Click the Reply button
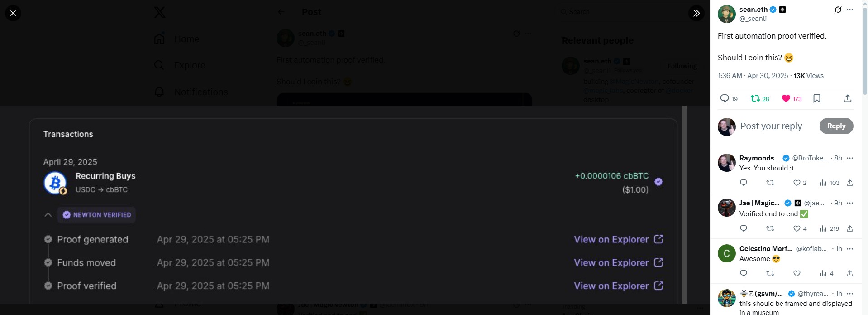868x315 pixels. tap(836, 126)
